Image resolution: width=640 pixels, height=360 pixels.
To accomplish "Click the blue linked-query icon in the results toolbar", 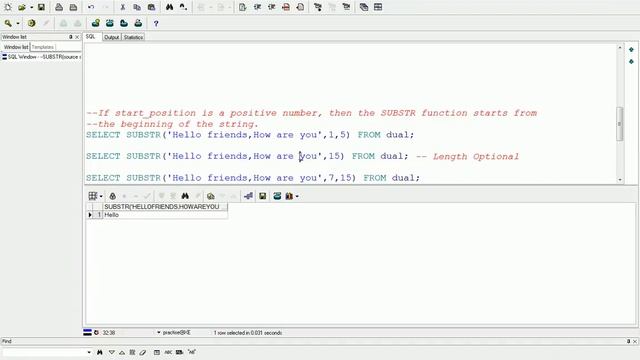I will [248, 196].
